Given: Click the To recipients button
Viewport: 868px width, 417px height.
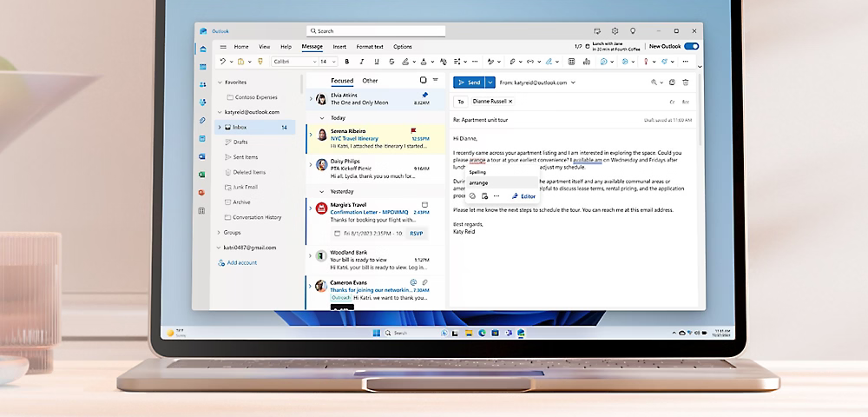Looking at the screenshot, I should pyautogui.click(x=461, y=102).
